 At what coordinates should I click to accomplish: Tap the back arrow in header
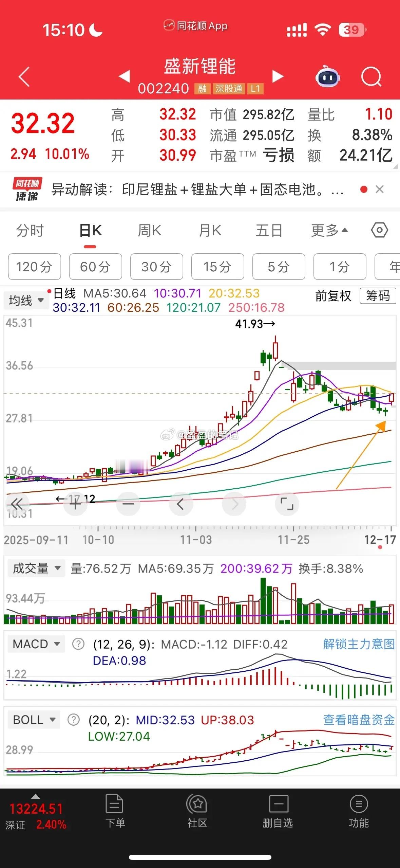[x=24, y=76]
